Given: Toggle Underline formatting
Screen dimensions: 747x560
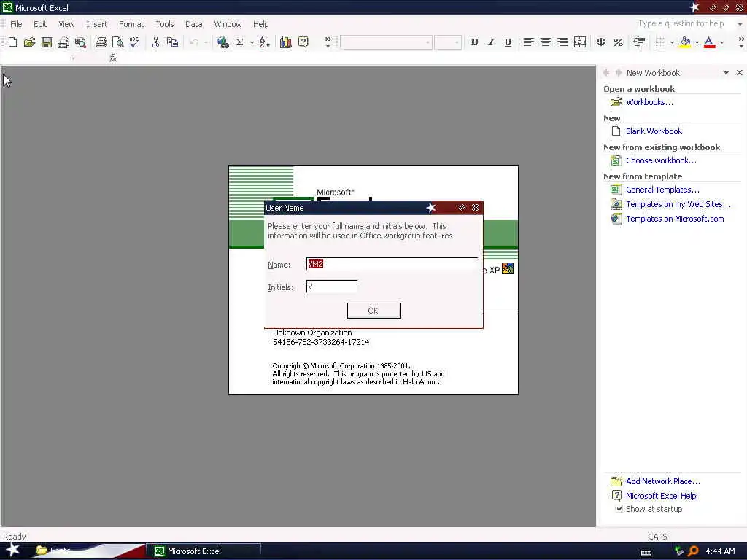Looking at the screenshot, I should 508,42.
